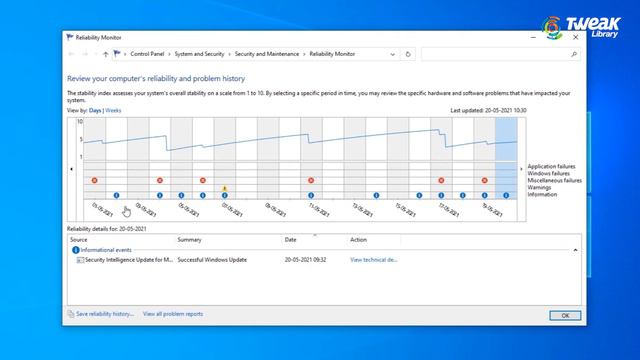Click the Successful Windows Update summary text
The width and height of the screenshot is (640, 360).
click(212, 260)
